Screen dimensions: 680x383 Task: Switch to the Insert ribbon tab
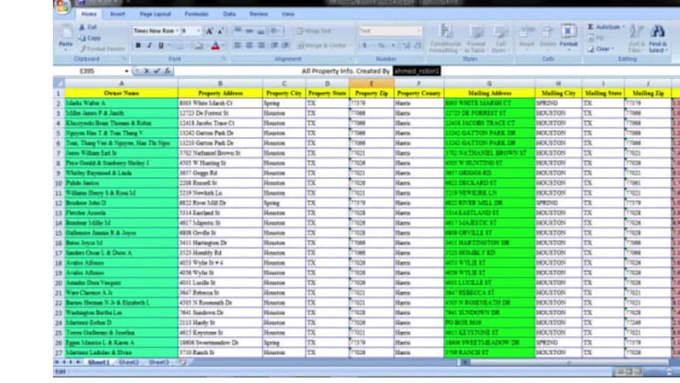point(117,14)
